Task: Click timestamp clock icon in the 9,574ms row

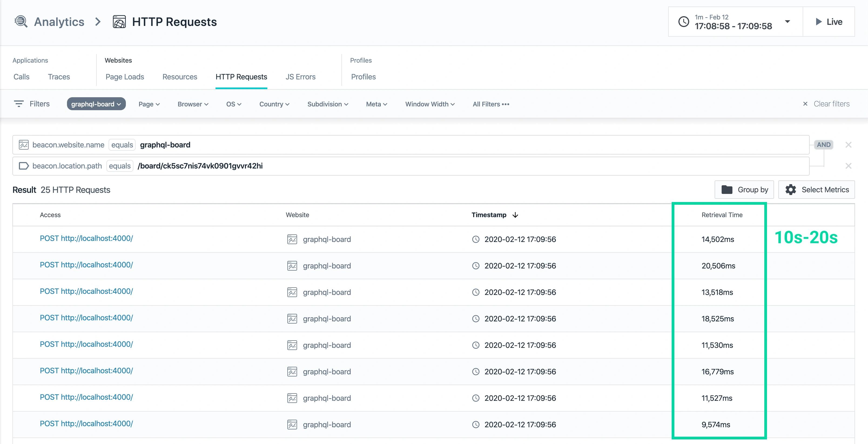Action: pyautogui.click(x=476, y=425)
